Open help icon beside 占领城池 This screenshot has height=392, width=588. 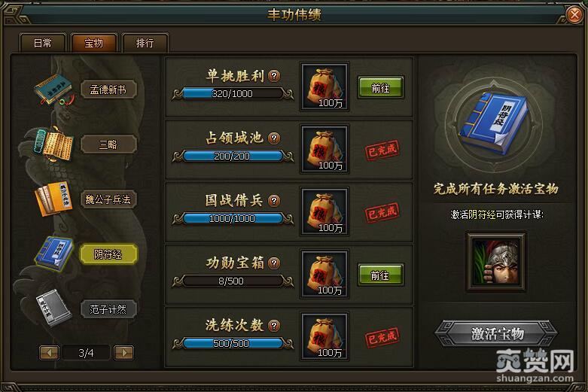pyautogui.click(x=274, y=138)
